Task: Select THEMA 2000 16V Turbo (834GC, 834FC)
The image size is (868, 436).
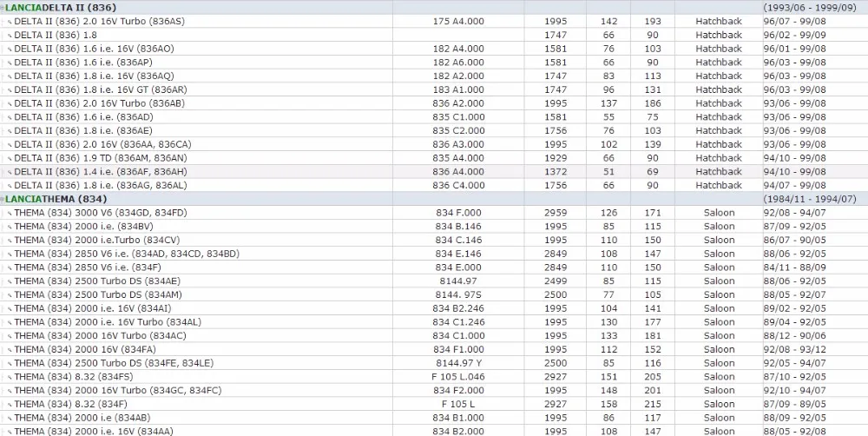Action: [x=118, y=391]
